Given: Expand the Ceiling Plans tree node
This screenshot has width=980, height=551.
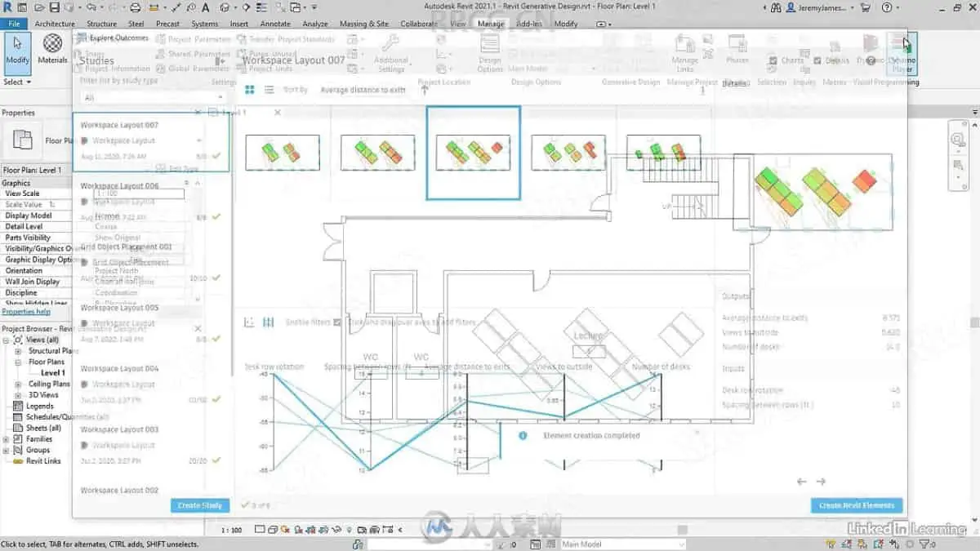Looking at the screenshot, I should click(19, 384).
